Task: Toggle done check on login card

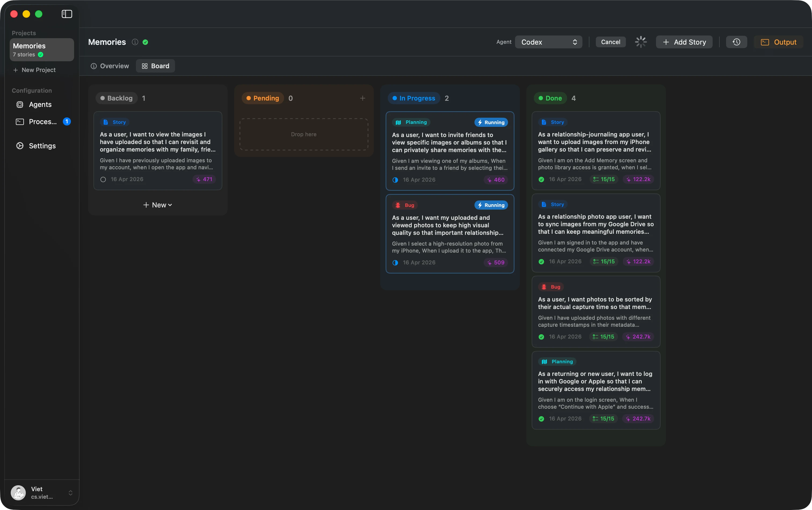Action: (x=541, y=419)
